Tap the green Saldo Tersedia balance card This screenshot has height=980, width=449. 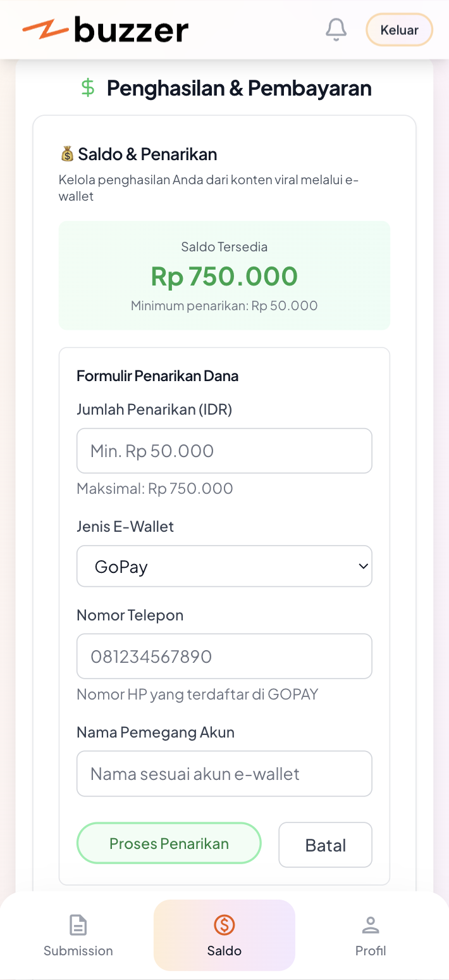pyautogui.click(x=224, y=275)
